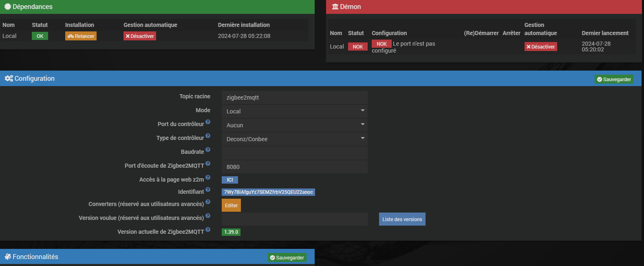Screen dimensions: 644x266
Task: Open z2m web page with ICI button
Action: (x=230, y=180)
